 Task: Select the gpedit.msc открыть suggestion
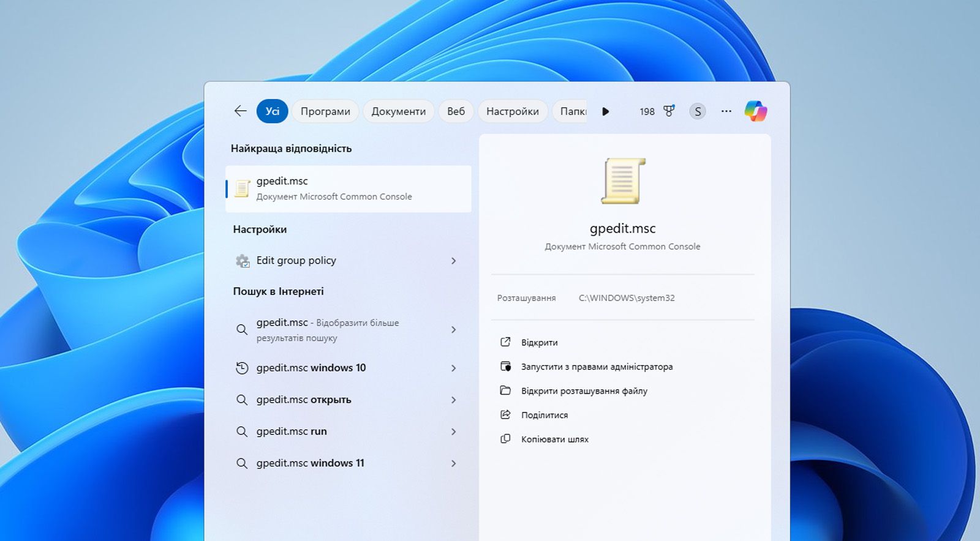pyautogui.click(x=349, y=400)
